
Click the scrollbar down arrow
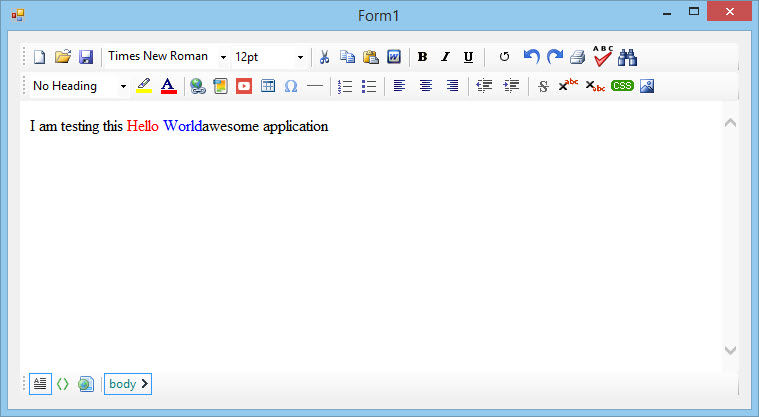pos(729,350)
